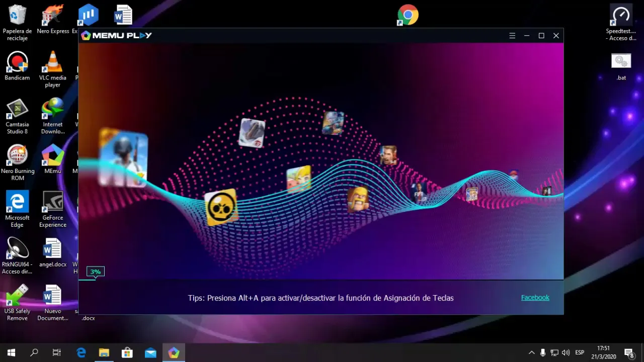
Task: Open File Explorer from taskbar
Action: tap(104, 353)
